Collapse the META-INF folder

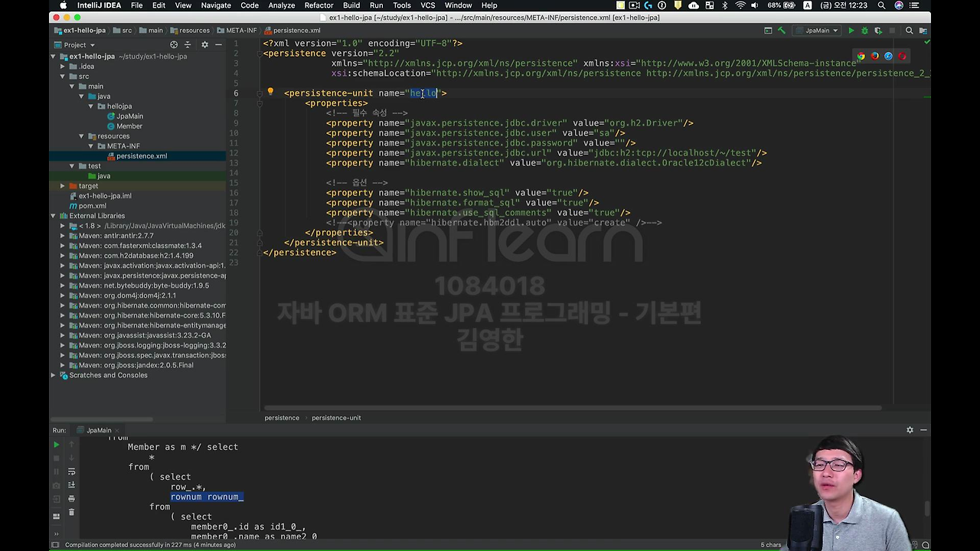(91, 146)
